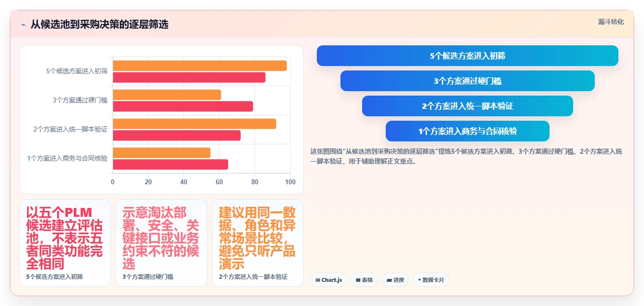The width and height of the screenshot is (644, 306).
Task: Click the 漏斗转化 label
Action: [x=611, y=22]
